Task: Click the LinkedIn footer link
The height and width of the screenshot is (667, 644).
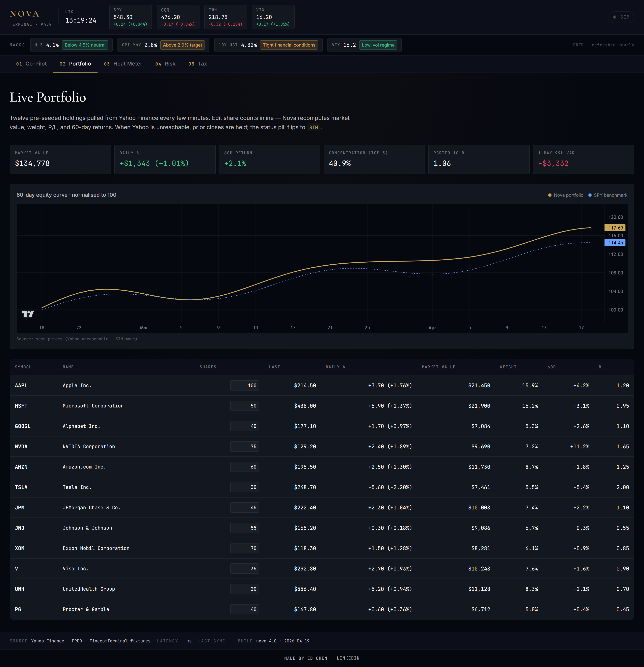Action: click(348, 658)
